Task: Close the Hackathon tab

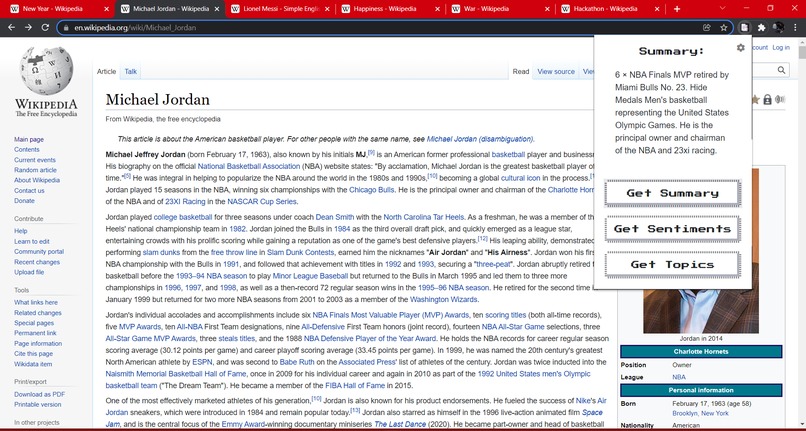Action: [657, 9]
